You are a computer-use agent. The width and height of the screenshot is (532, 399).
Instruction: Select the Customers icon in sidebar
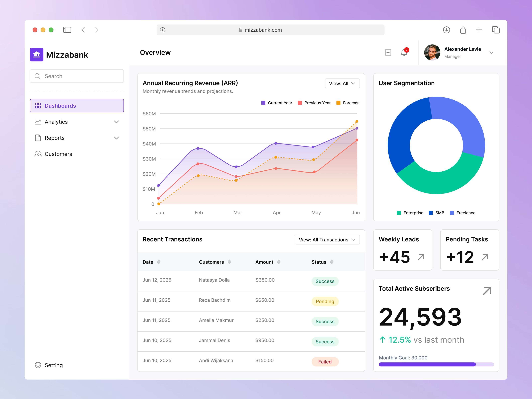click(x=38, y=154)
